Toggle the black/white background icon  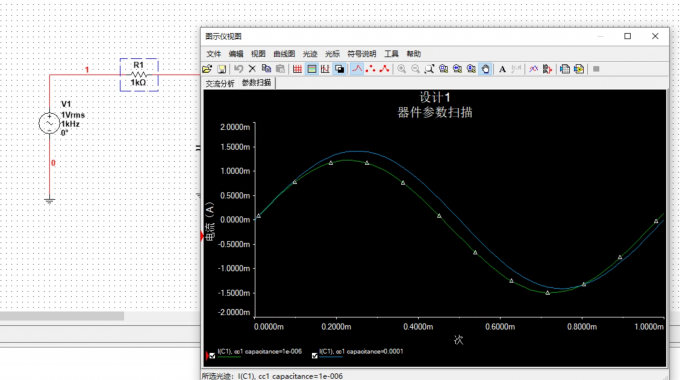point(340,69)
